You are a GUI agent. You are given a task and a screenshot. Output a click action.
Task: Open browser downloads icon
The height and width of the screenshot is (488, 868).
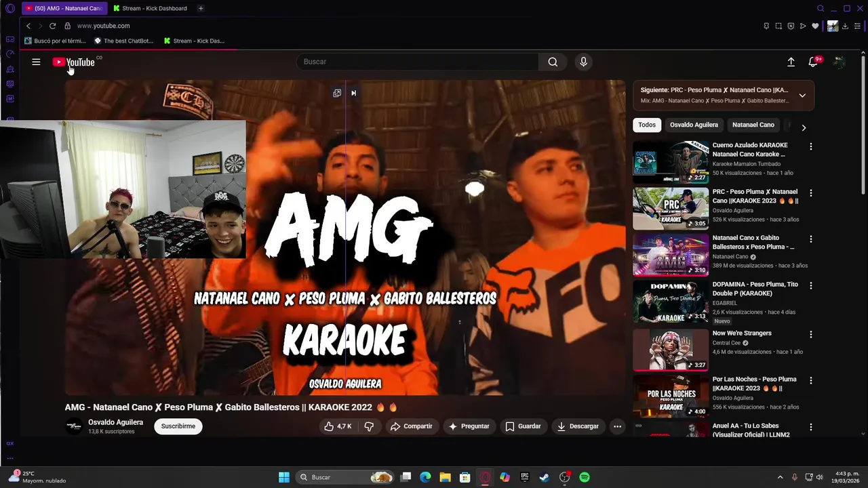tap(845, 26)
